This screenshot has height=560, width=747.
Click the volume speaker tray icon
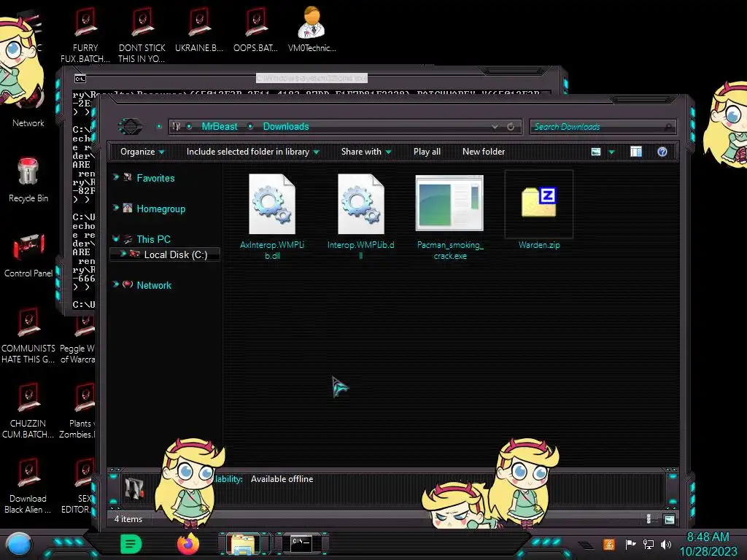pyautogui.click(x=666, y=544)
